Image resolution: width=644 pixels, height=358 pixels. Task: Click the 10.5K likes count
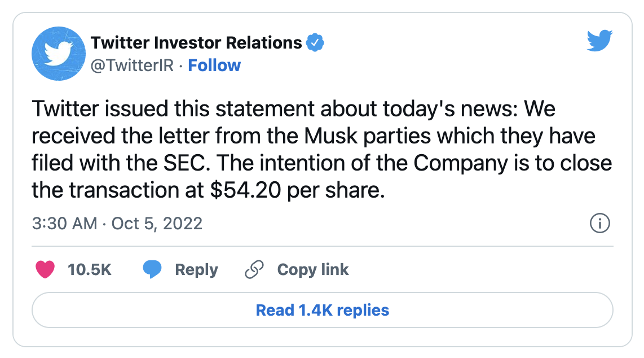(90, 270)
